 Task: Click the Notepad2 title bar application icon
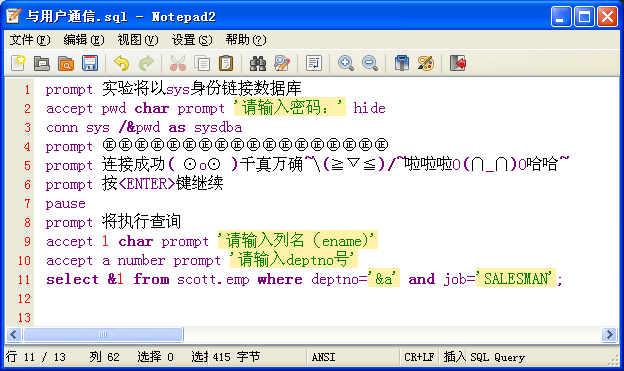point(14,16)
